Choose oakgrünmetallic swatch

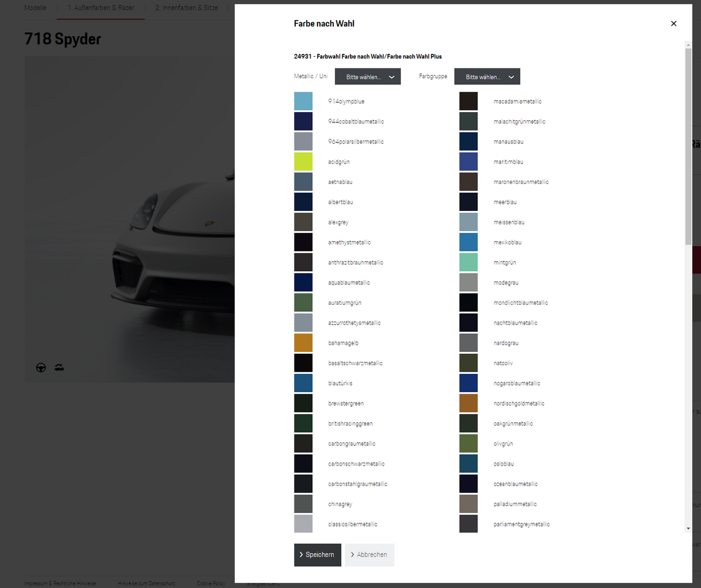[x=469, y=423]
